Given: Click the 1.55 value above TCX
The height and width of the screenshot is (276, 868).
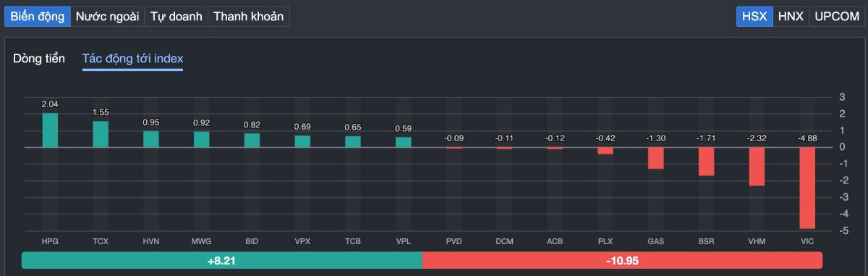Looking at the screenshot, I should tap(101, 112).
